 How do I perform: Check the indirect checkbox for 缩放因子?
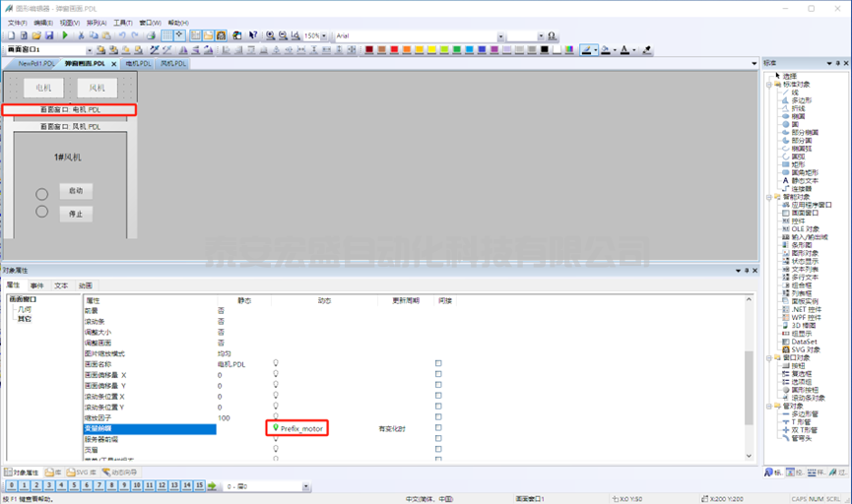pyautogui.click(x=438, y=418)
